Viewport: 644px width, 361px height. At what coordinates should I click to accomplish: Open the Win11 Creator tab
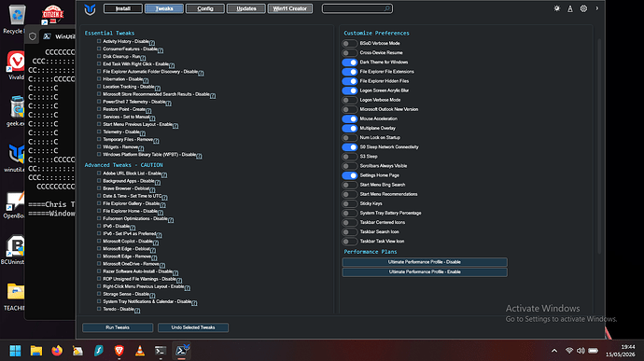coord(290,8)
